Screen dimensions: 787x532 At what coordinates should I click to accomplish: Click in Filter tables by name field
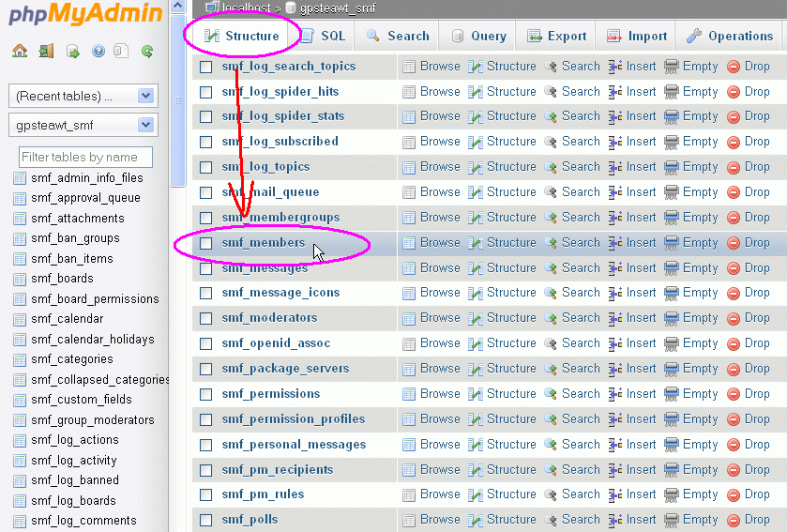coord(85,157)
